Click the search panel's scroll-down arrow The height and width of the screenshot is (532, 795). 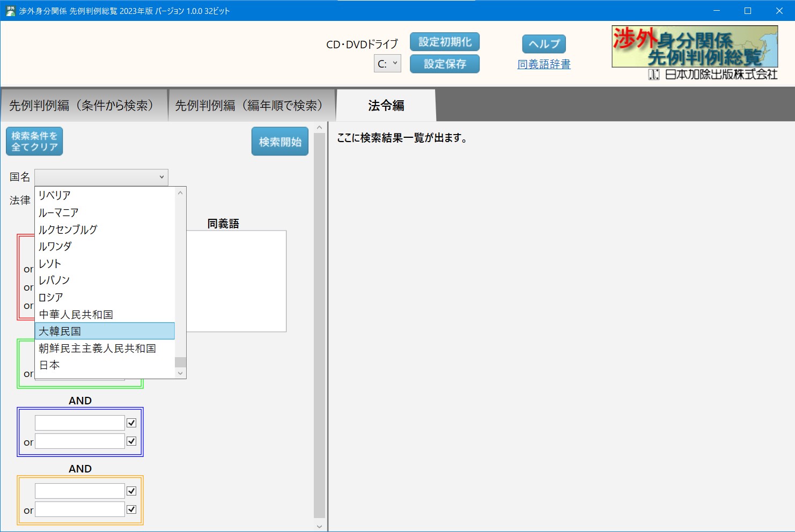coord(319,526)
